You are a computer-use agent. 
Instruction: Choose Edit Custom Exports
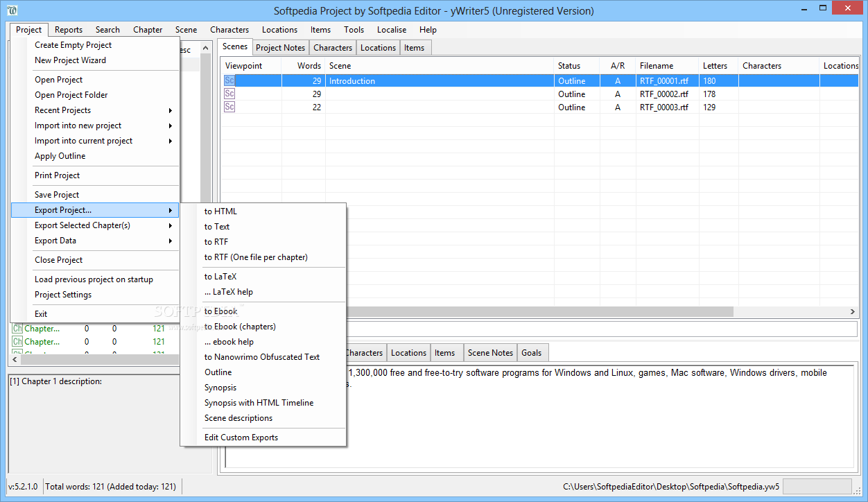(263, 438)
